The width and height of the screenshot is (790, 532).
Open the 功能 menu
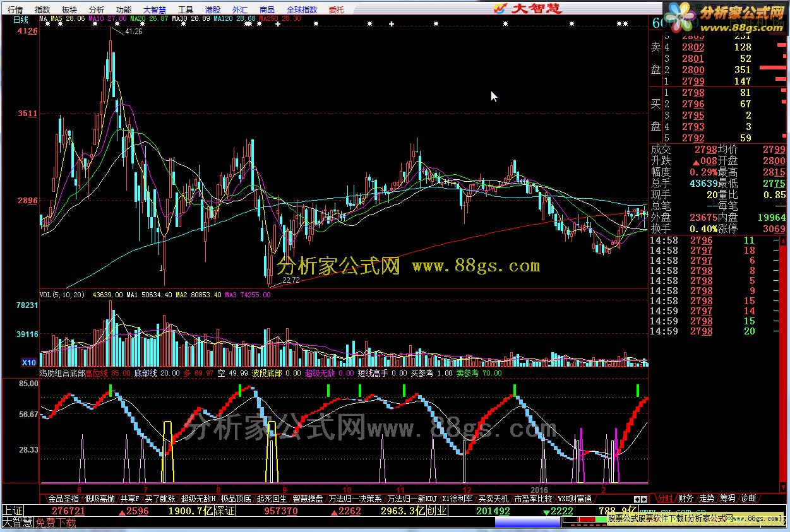[x=124, y=9]
